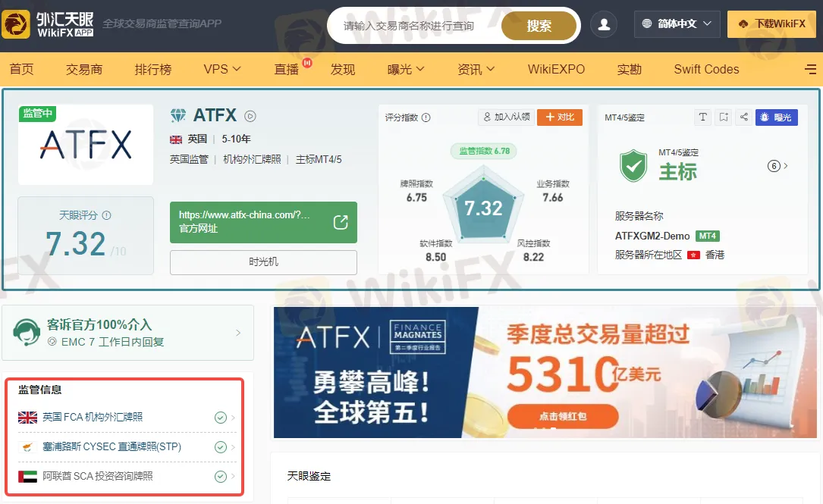Screen dimensions: 823x504
Task: Click check mark on 塞浦路斯 CYSEC row
Action: coord(221,447)
